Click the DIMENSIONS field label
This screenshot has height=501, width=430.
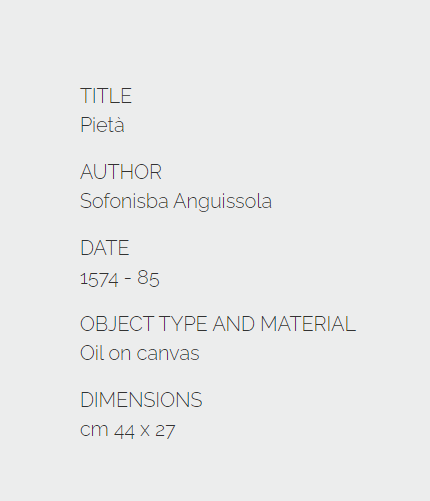tap(141, 400)
